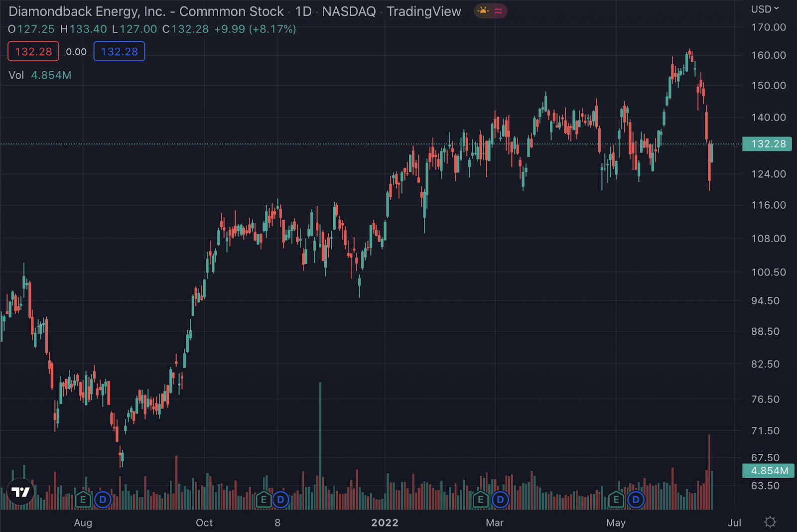Open the earnings marker left of 8
797x532 pixels.
pos(264,499)
